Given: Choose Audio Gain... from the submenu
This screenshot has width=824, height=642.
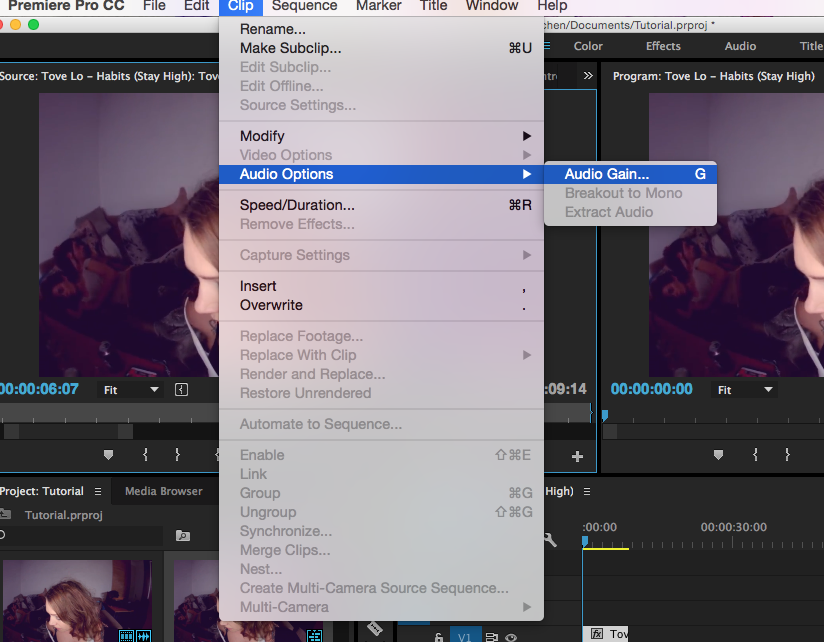Looking at the screenshot, I should pos(631,174).
